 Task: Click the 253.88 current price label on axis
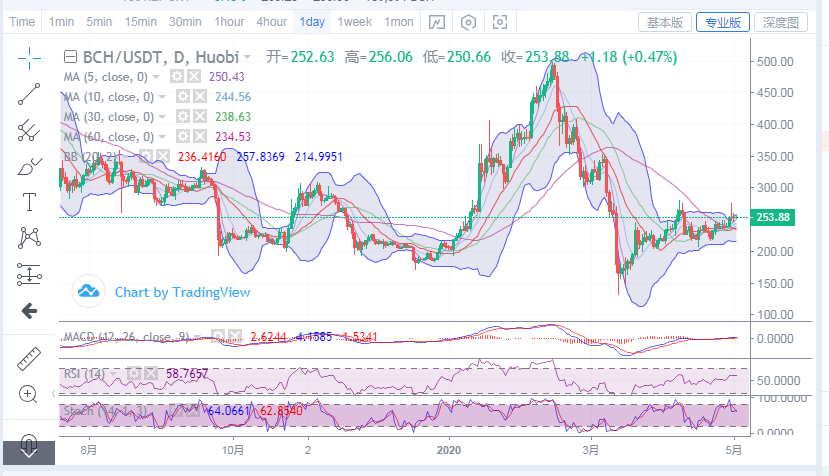[x=773, y=217]
